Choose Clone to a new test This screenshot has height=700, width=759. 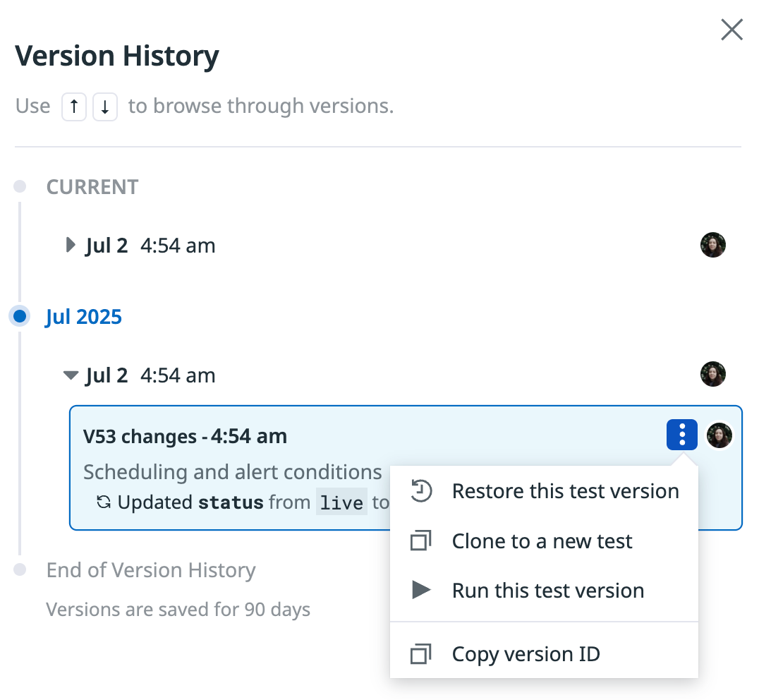[x=544, y=541]
